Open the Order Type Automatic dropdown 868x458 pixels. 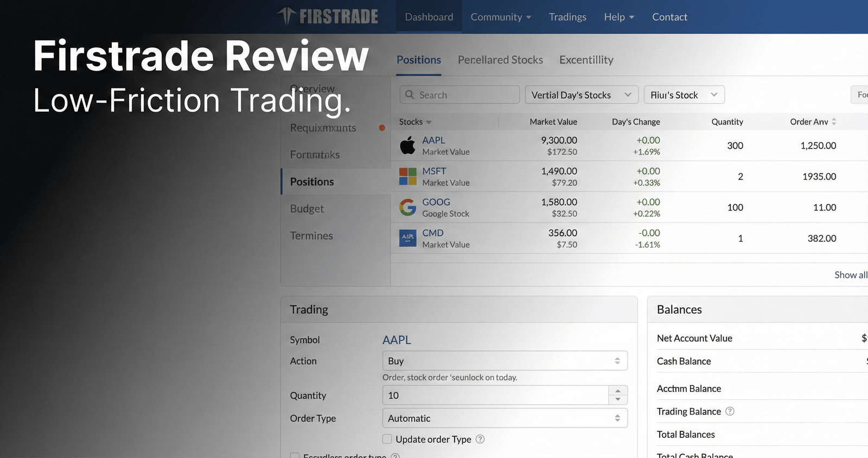pyautogui.click(x=505, y=418)
